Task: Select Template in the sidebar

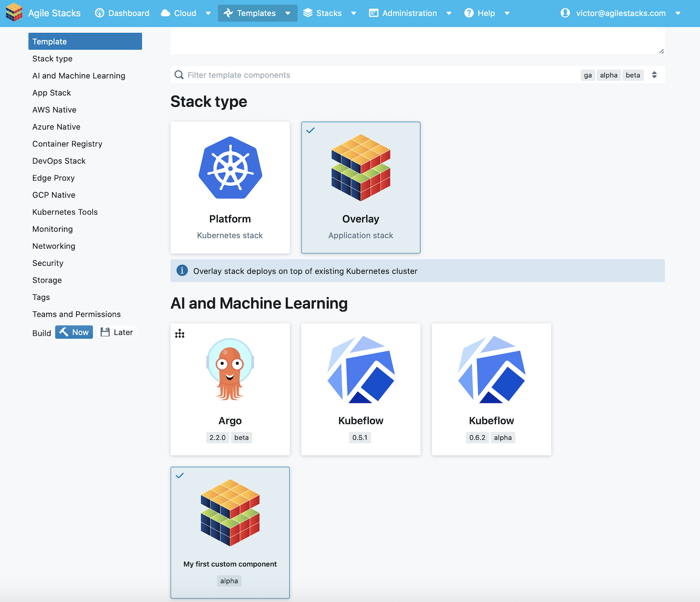Action: (85, 42)
